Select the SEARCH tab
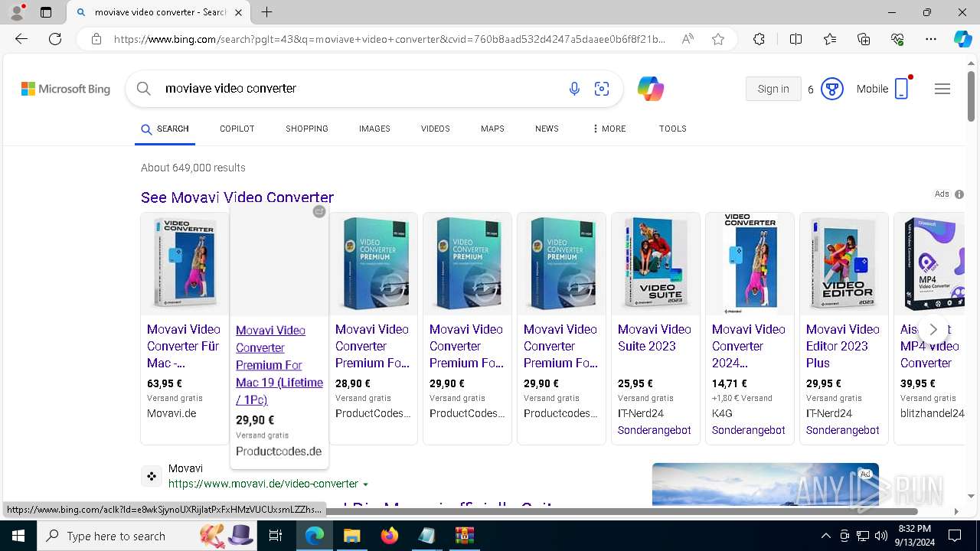This screenshot has height=551, width=980. click(x=165, y=129)
